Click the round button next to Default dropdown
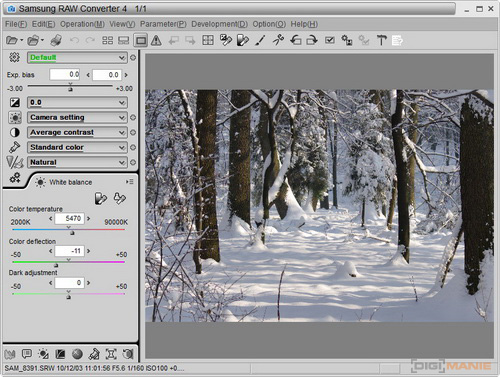This screenshot has height=377, width=500. 133,58
